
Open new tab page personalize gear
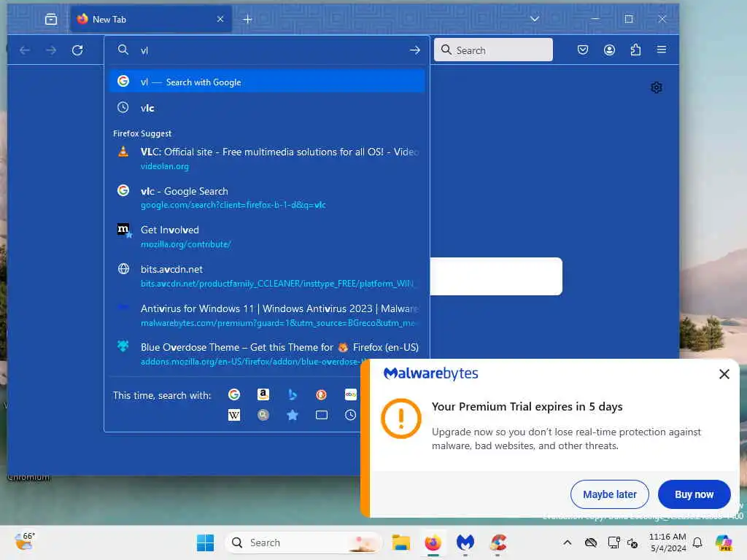tap(657, 87)
